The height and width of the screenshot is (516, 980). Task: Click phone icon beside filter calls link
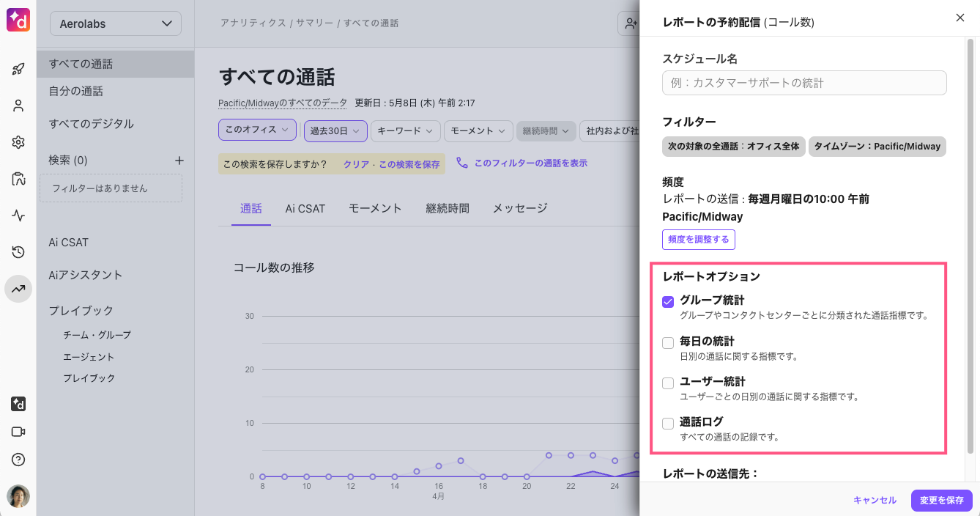pyautogui.click(x=462, y=163)
